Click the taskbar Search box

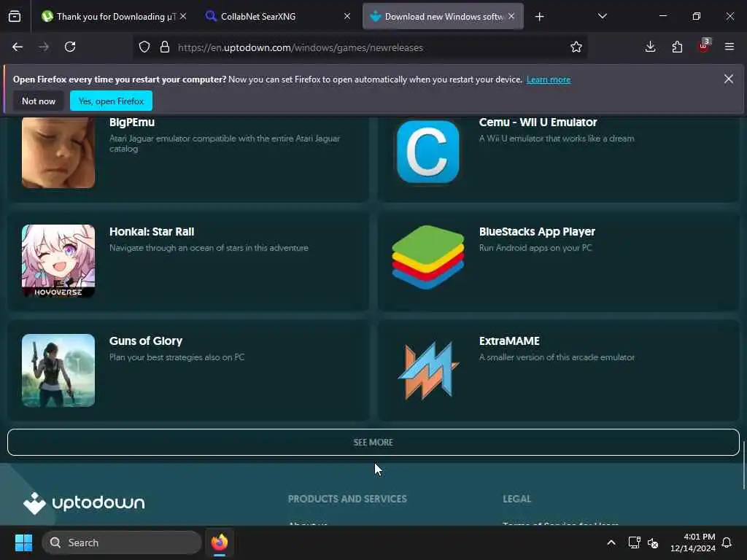click(x=122, y=542)
